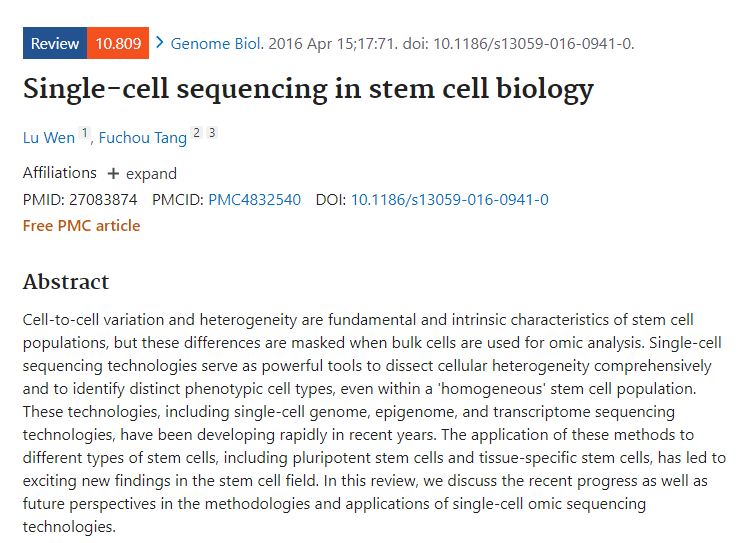Click the Affiliations label
The height and width of the screenshot is (543, 755).
tap(60, 173)
